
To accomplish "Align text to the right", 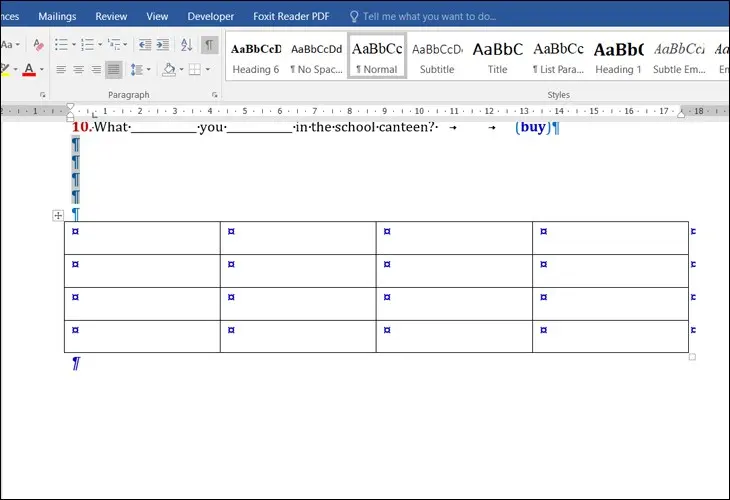I will [96, 70].
